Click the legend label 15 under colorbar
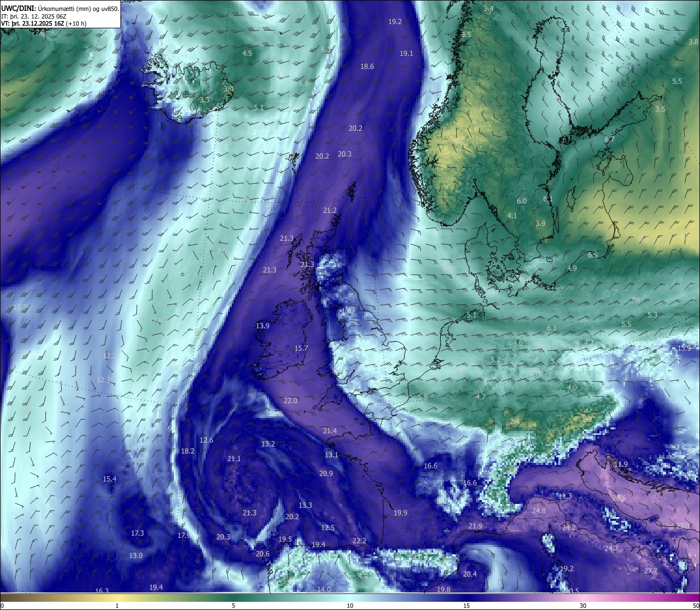Screen dimensions: 700x610 point(466,606)
